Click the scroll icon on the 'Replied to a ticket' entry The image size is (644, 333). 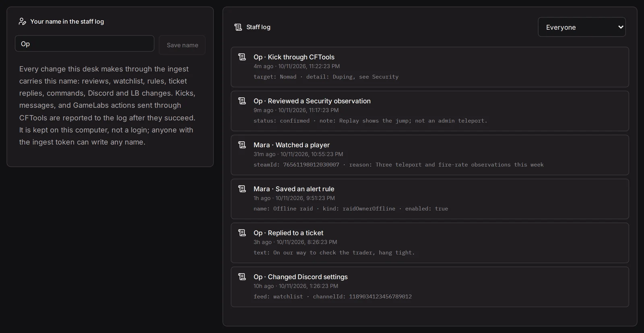tap(242, 233)
